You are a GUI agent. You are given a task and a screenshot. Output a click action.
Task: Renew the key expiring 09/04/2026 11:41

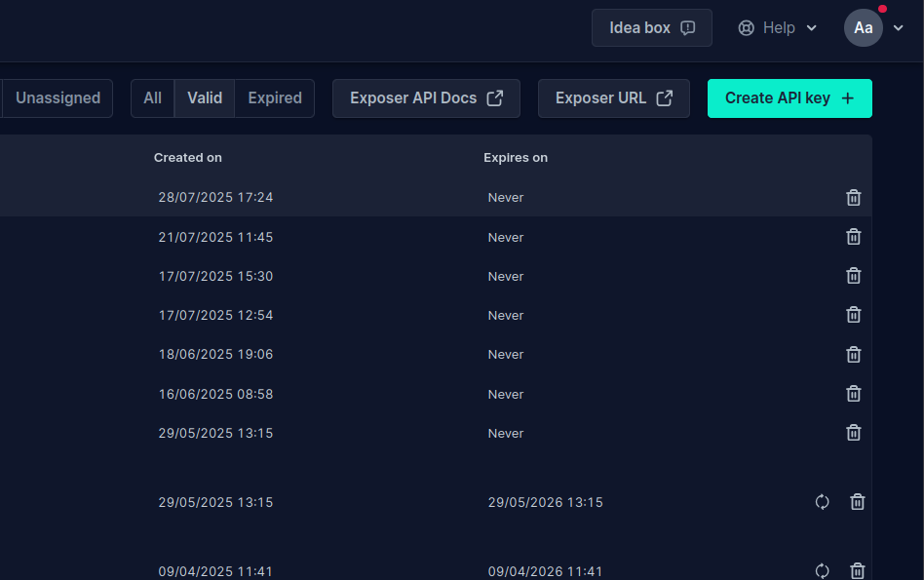click(822, 571)
